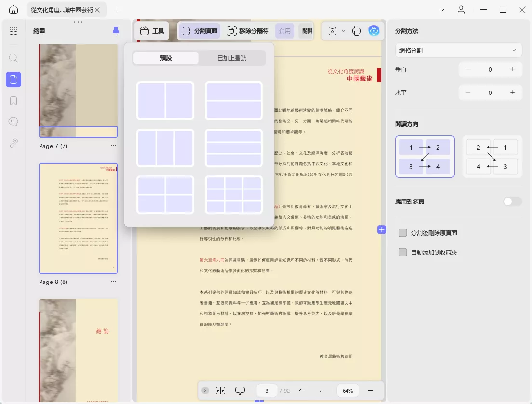Click the 關閉 close button in toolbar
Viewport: 532px width, 404px height.
tap(306, 31)
